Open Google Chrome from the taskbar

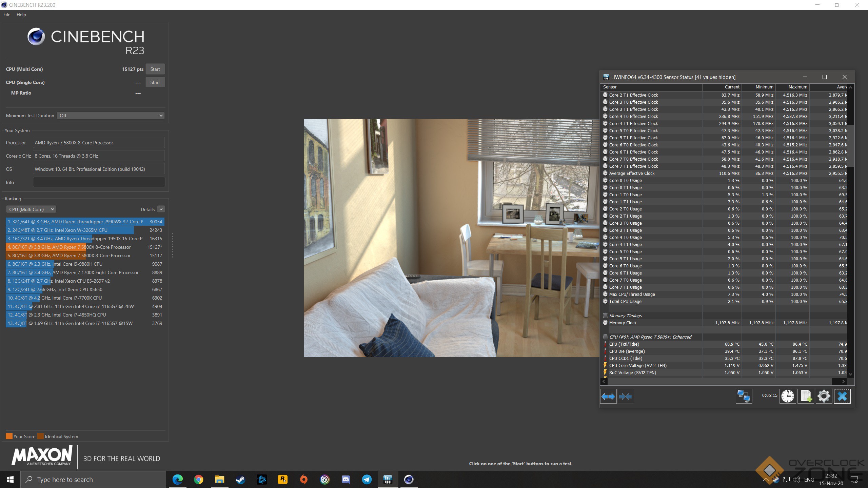199,480
